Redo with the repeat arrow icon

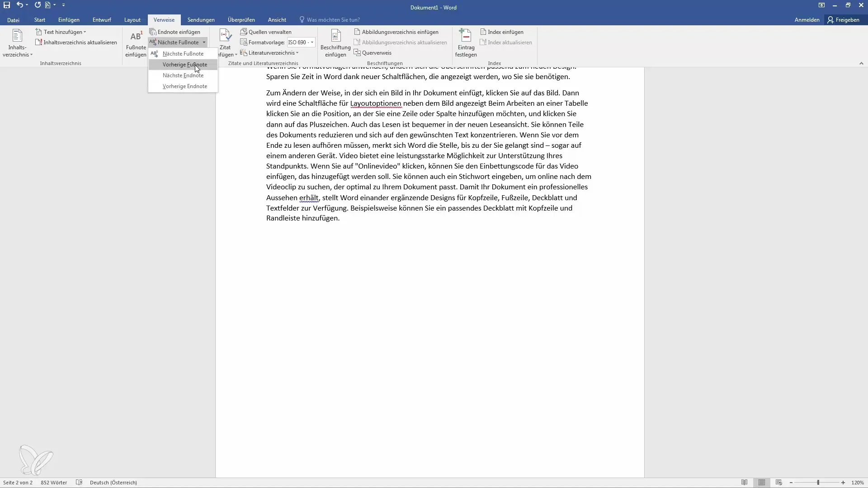38,5
